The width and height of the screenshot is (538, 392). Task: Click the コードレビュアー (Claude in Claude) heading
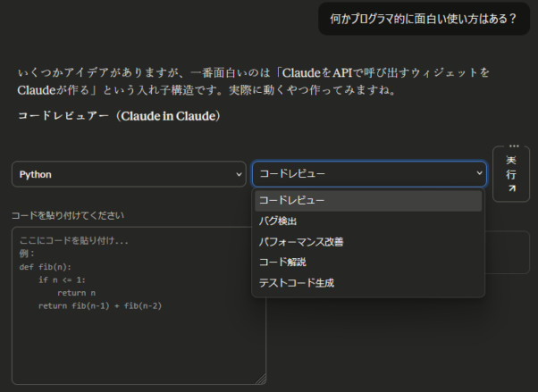point(119,116)
